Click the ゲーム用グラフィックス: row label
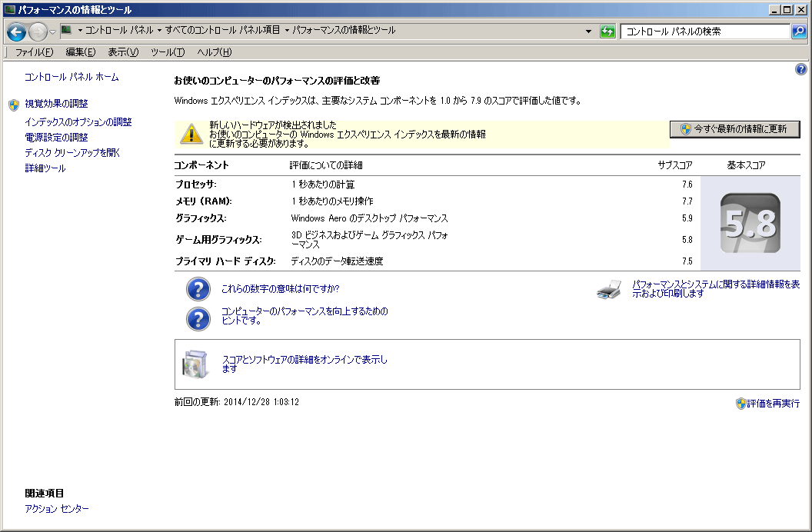812x532 pixels. [x=218, y=240]
